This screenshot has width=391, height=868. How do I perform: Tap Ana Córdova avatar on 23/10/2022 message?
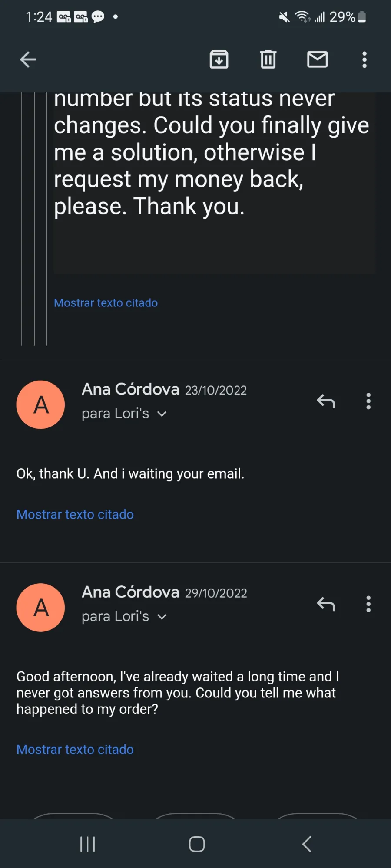tap(41, 404)
